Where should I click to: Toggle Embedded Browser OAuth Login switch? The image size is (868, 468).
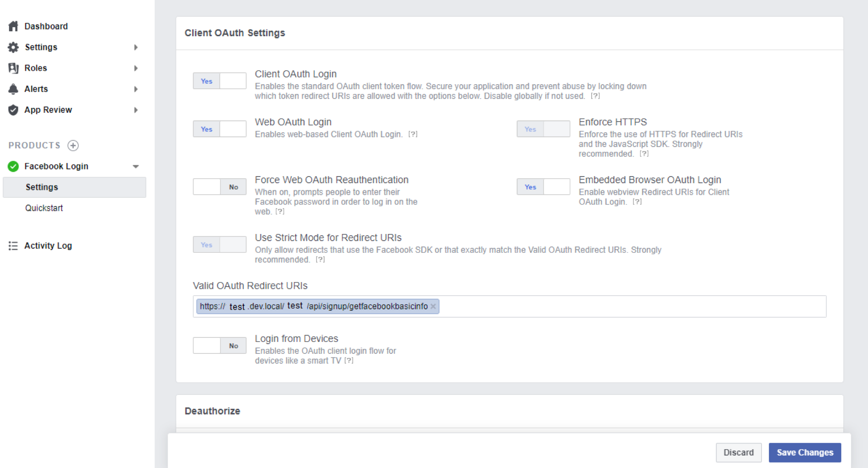[543, 187]
